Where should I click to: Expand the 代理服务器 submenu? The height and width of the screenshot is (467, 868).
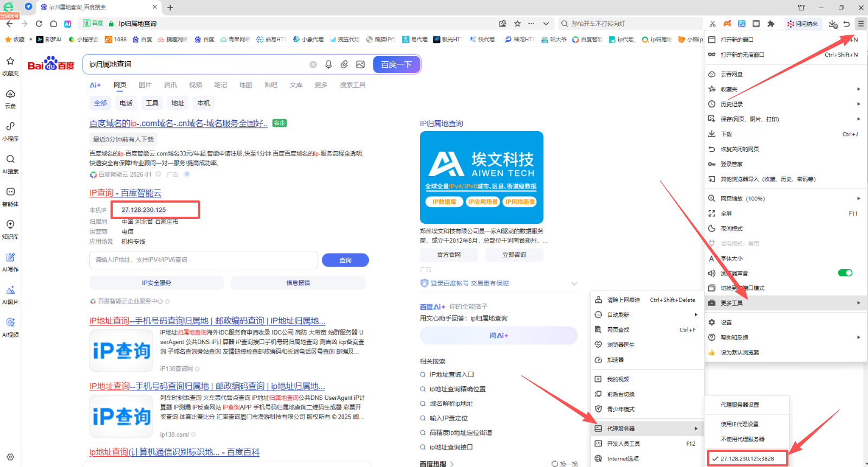(647, 429)
